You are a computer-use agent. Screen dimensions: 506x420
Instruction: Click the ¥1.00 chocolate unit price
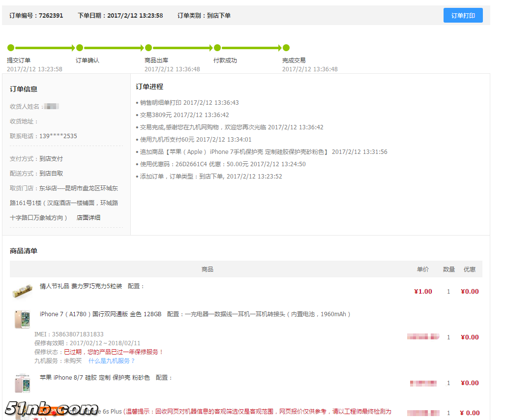(x=423, y=291)
